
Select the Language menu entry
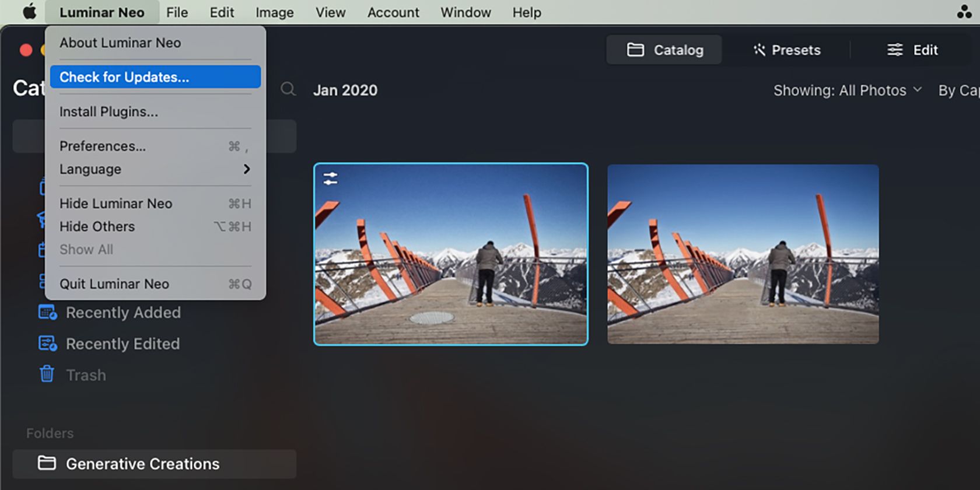(155, 169)
